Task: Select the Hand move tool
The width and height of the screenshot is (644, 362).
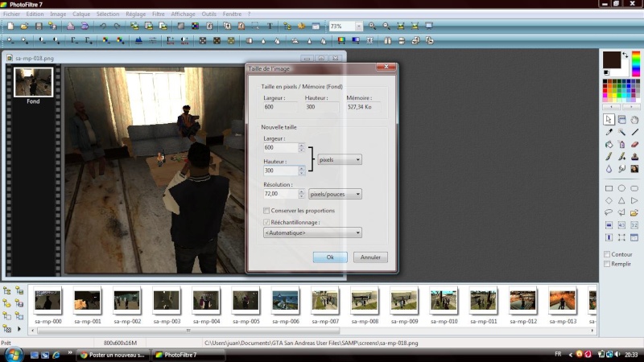Action: coord(634,119)
